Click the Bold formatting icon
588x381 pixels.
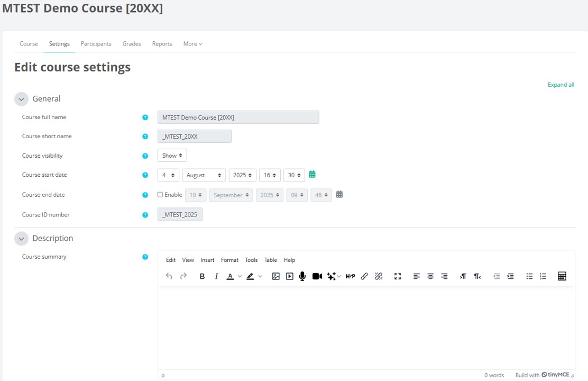[x=202, y=276]
